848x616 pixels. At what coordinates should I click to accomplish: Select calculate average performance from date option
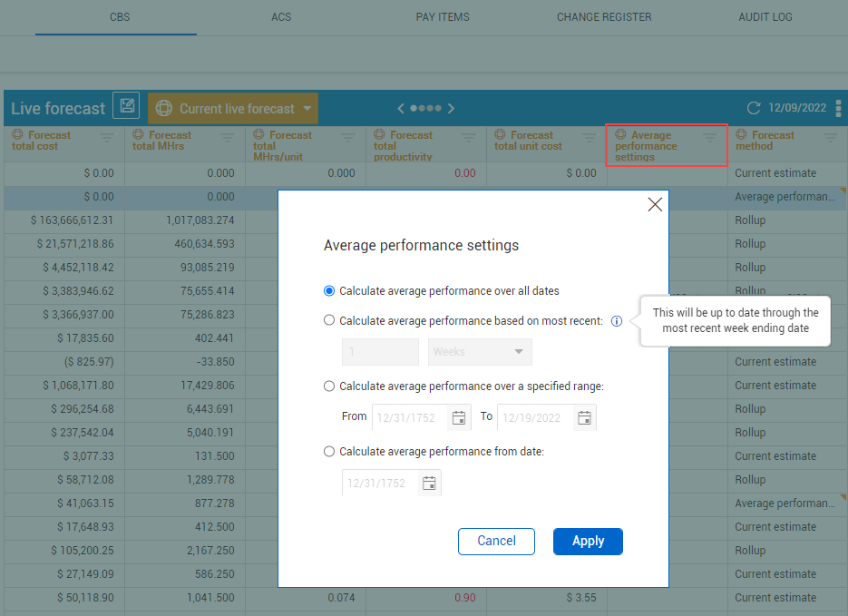pyautogui.click(x=329, y=451)
